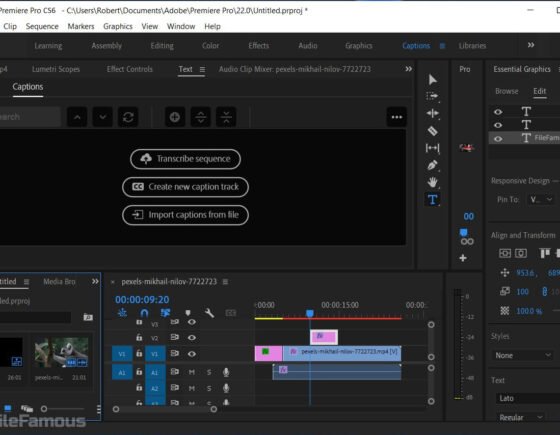Click the align center horizontally icon
This screenshot has height=435, width=560.
click(x=505, y=253)
